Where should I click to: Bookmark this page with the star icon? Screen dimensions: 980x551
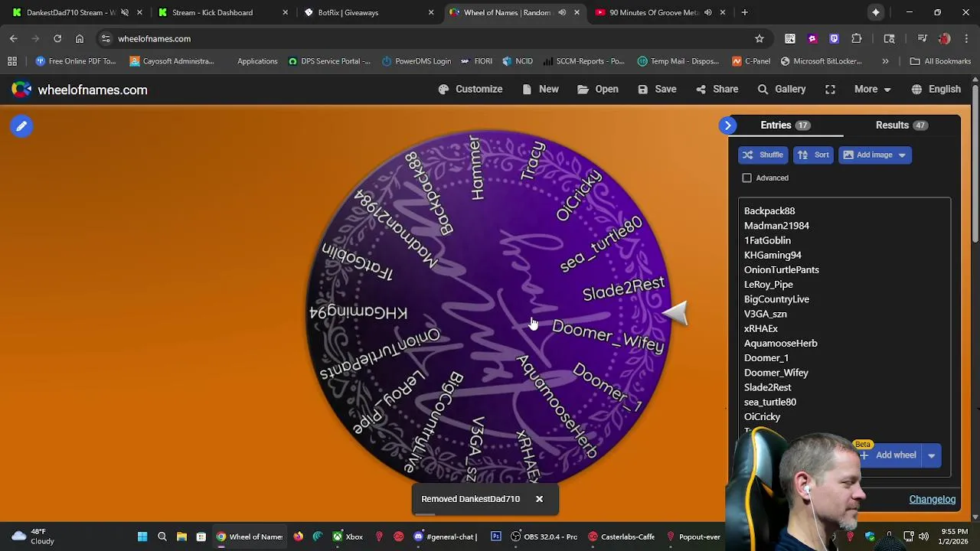pos(759,38)
